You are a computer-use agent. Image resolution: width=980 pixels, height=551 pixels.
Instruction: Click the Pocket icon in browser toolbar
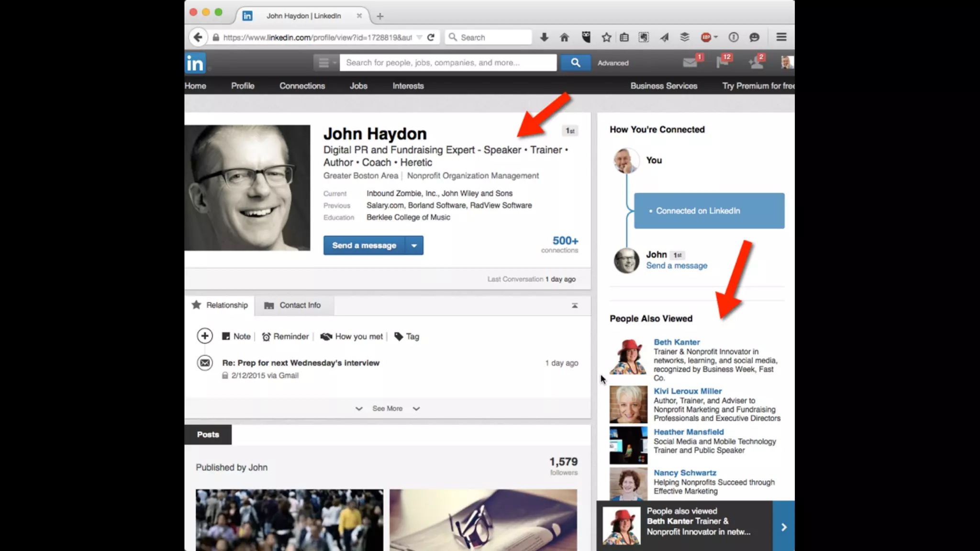click(x=586, y=37)
